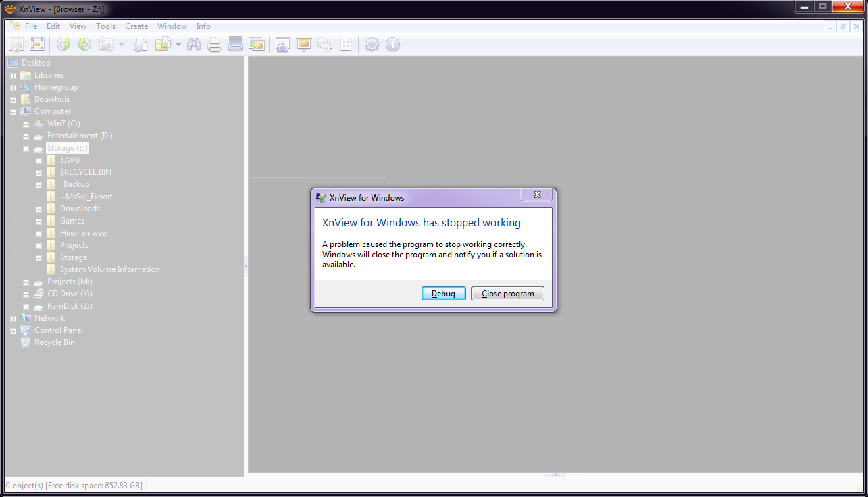Expand the Entertainment (D:) drive node
Viewport: 868px width, 497px height.
click(26, 136)
